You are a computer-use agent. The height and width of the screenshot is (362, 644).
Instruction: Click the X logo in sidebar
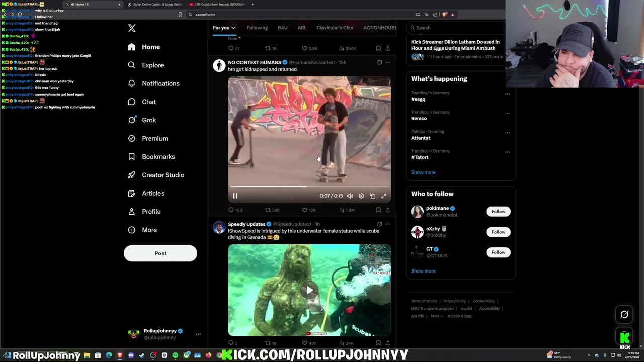[132, 28]
